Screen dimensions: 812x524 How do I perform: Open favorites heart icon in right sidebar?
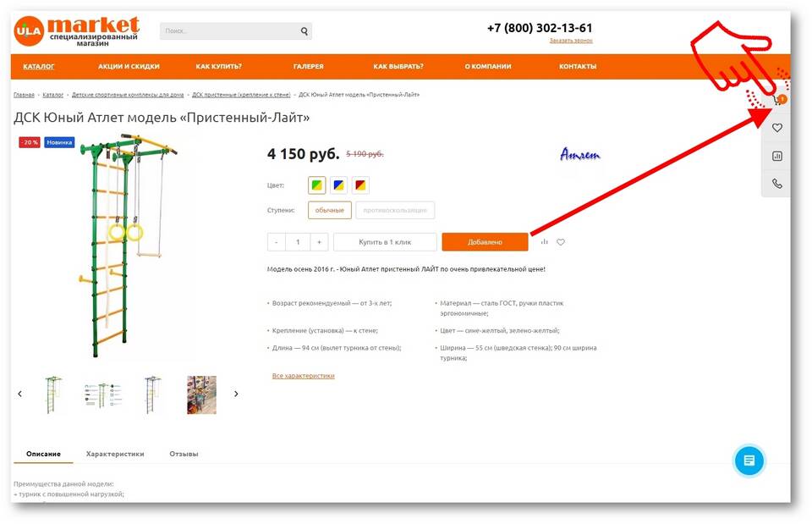click(x=776, y=128)
